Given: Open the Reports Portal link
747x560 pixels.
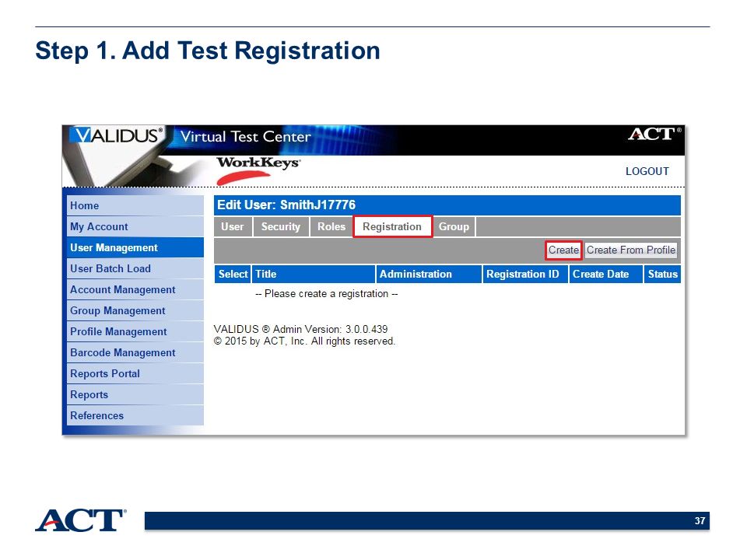Looking at the screenshot, I should (x=135, y=373).
